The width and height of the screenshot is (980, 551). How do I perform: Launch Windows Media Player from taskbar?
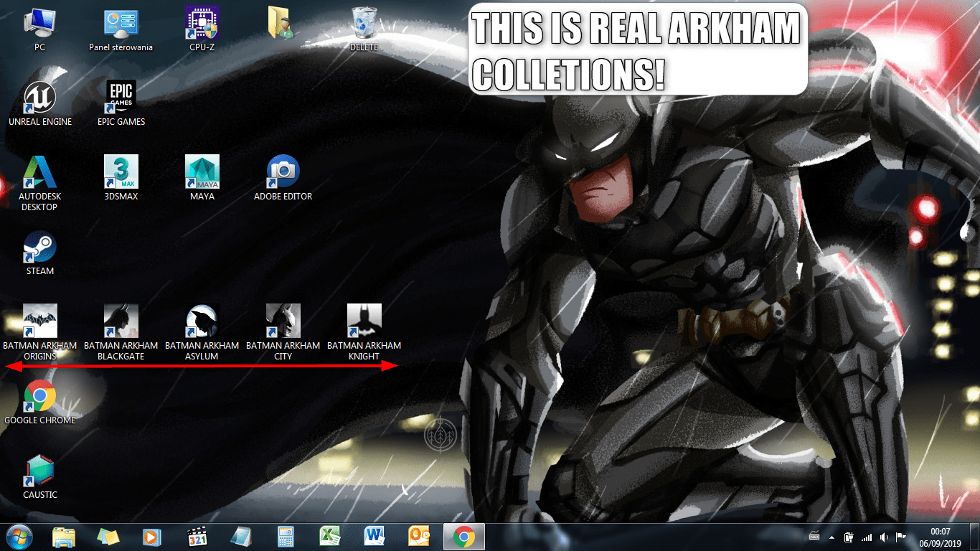[152, 537]
